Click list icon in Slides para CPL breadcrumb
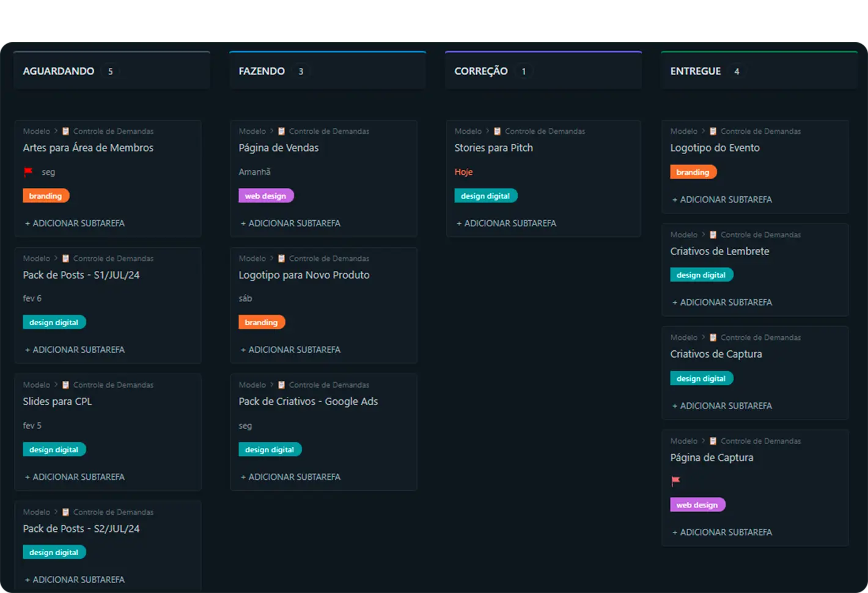The height and width of the screenshot is (593, 868). pyautogui.click(x=66, y=385)
